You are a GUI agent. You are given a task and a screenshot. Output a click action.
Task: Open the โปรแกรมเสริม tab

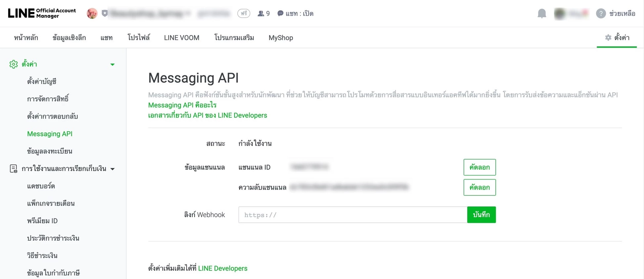point(234,37)
